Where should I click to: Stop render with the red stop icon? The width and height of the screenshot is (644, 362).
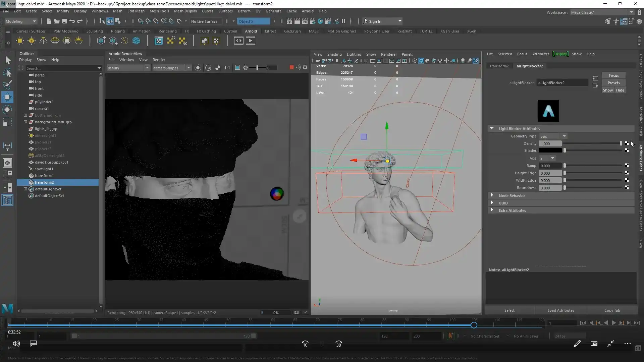coord(291,67)
